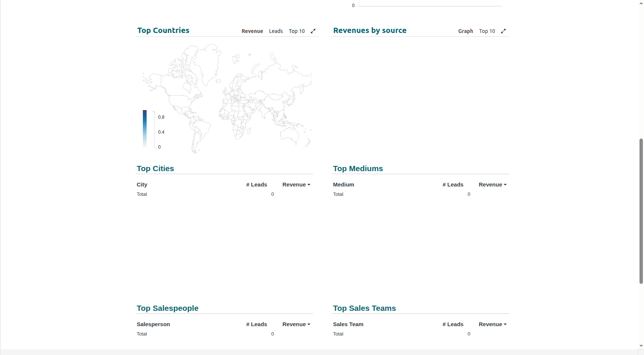Select Graph in Revenues by source
The width and height of the screenshot is (644, 355).
point(466,31)
